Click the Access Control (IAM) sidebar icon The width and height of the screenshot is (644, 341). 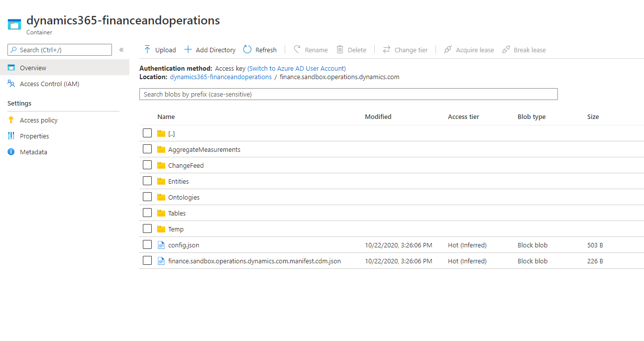[x=11, y=84]
